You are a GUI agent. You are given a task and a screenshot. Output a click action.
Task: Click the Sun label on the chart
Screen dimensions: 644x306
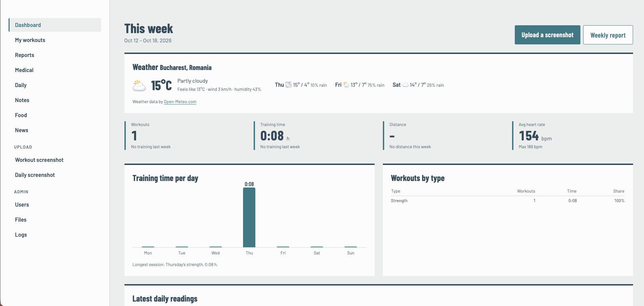(351, 253)
